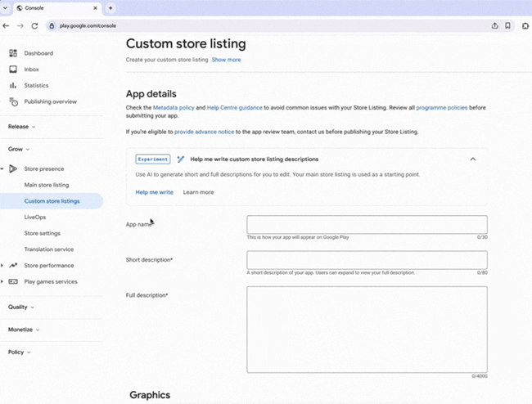532x404 pixels.
Task: Collapse the Grow section
Action: point(19,150)
